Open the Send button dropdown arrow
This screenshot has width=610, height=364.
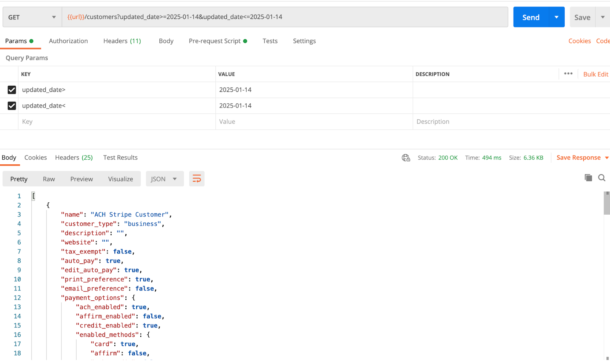click(557, 17)
